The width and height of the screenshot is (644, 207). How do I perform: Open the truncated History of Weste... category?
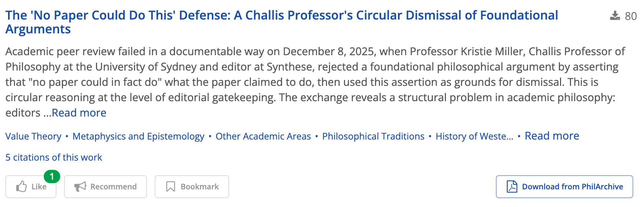(x=474, y=136)
